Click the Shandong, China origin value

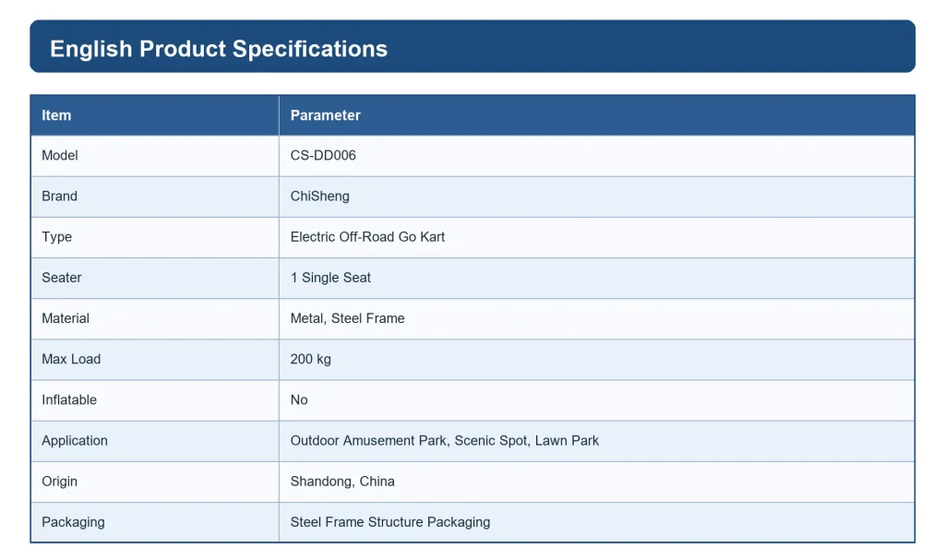(342, 482)
